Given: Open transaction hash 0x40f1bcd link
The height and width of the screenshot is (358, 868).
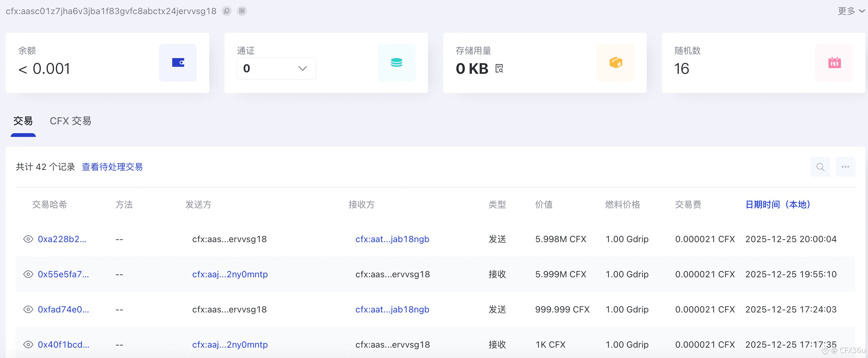Looking at the screenshot, I should click(x=63, y=344).
